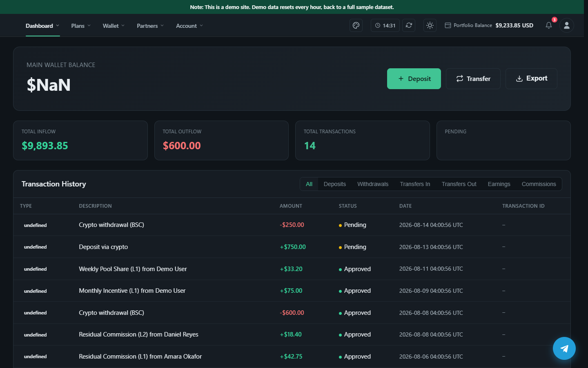Click the +$33.20 amount
The width and height of the screenshot is (588, 368).
coord(291,269)
